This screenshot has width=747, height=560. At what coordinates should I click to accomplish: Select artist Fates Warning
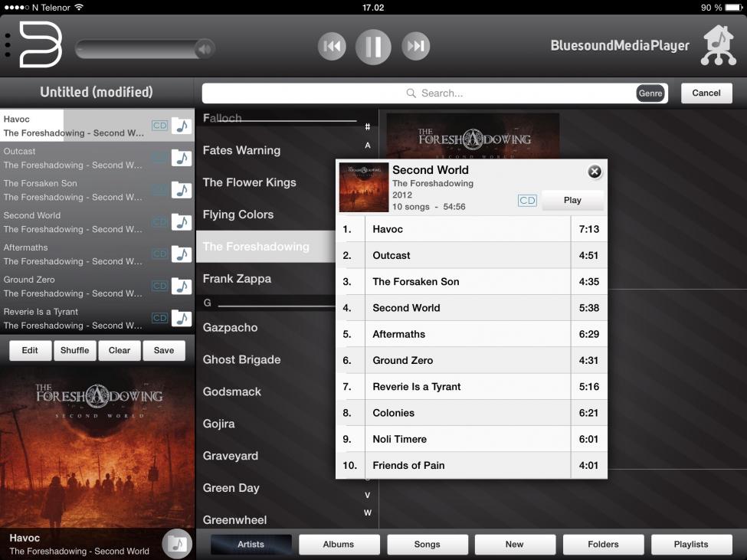241,150
